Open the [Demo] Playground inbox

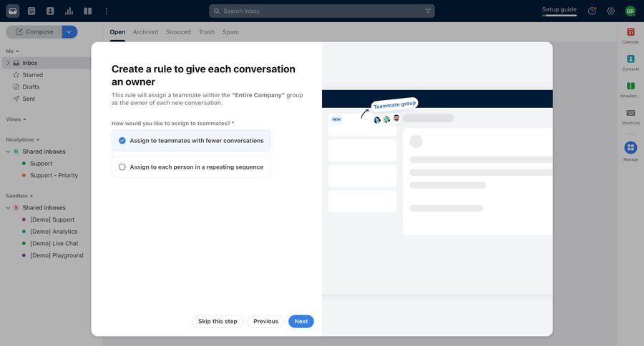(57, 255)
